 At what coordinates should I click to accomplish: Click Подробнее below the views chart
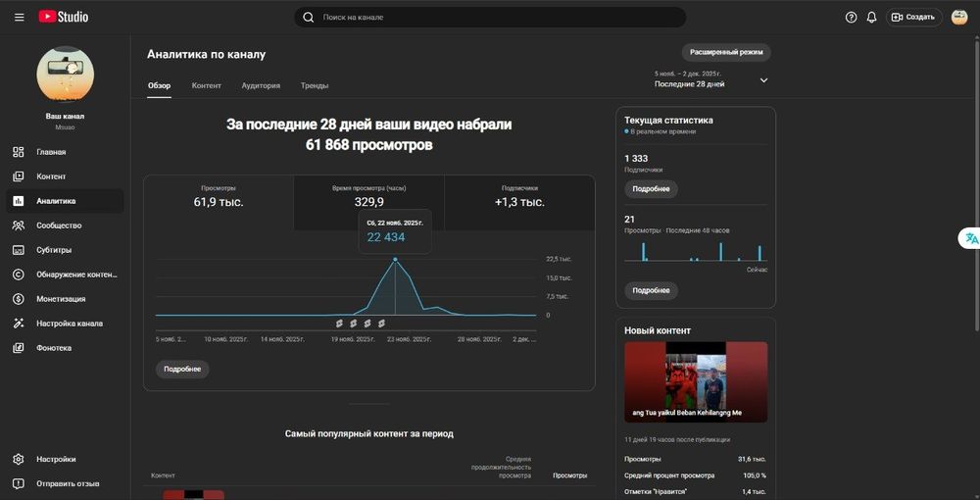[x=182, y=370]
